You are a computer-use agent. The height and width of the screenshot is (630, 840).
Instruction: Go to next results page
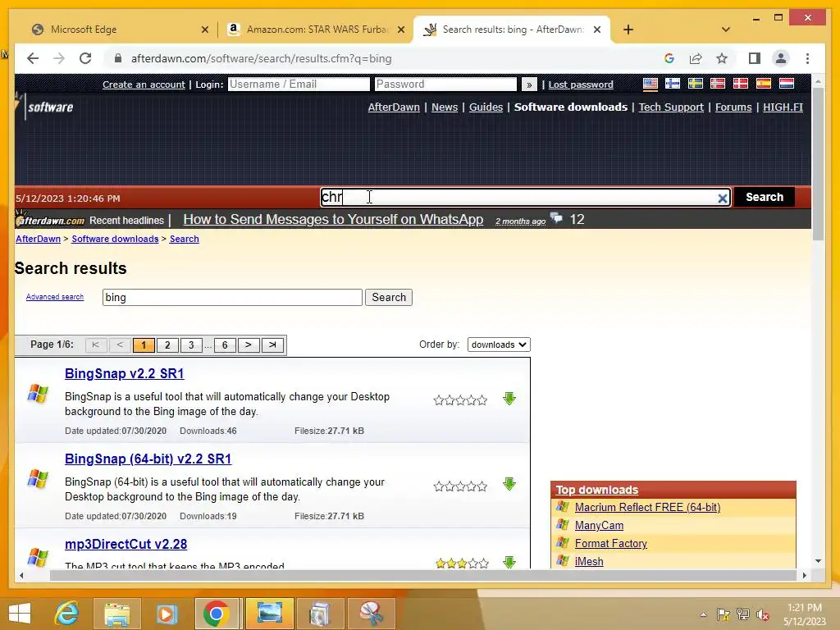249,345
